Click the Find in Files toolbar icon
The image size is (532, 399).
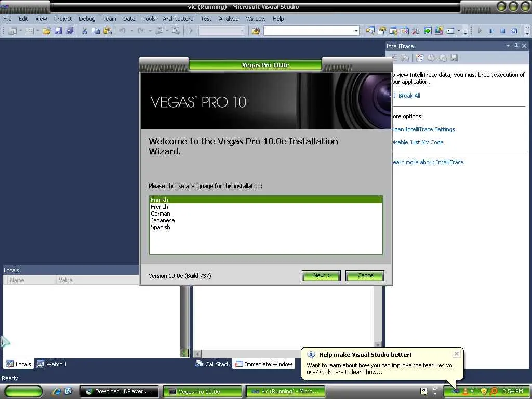(256, 31)
